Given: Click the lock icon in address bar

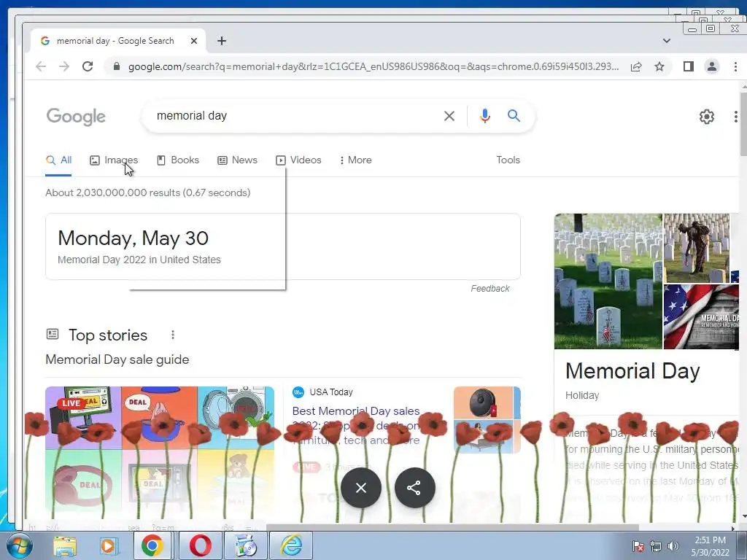Looking at the screenshot, I should 116,66.
